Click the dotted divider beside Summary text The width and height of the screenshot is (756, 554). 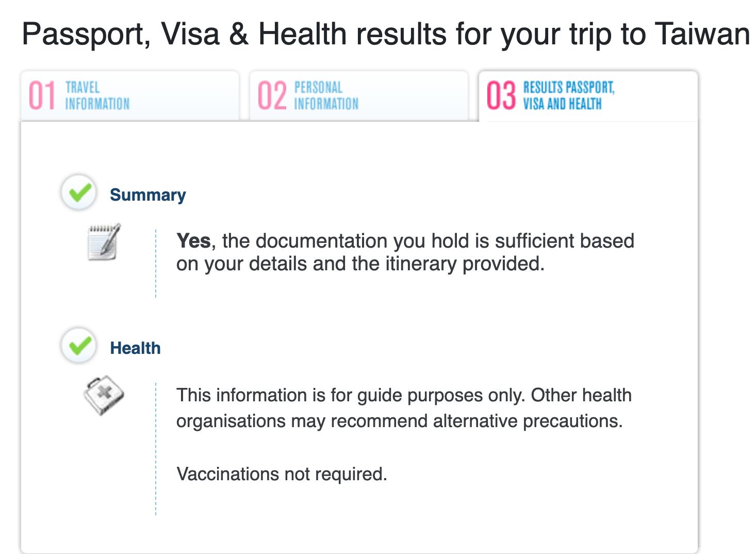pyautogui.click(x=156, y=263)
